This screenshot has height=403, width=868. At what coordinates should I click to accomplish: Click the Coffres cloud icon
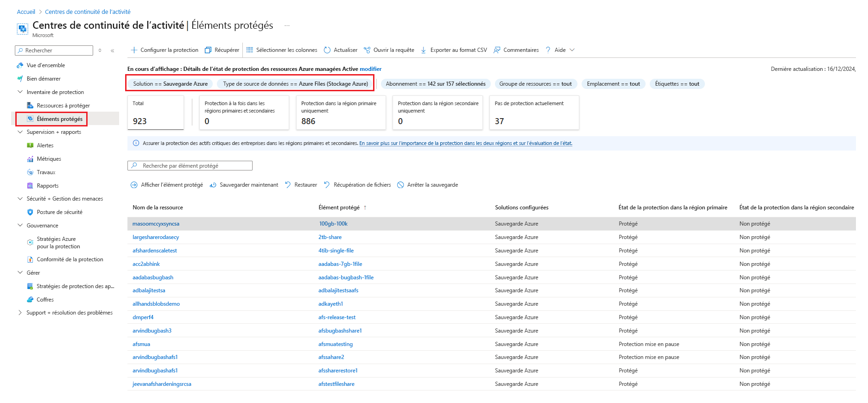tap(30, 300)
